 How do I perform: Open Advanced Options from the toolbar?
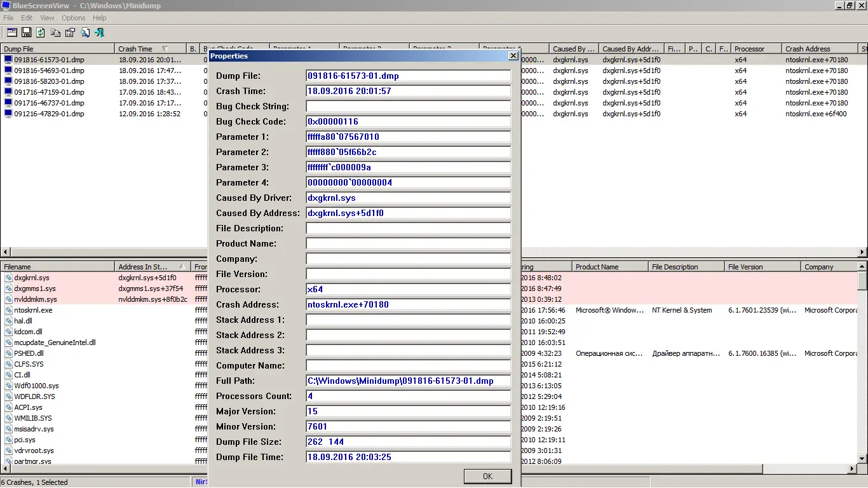(12, 32)
